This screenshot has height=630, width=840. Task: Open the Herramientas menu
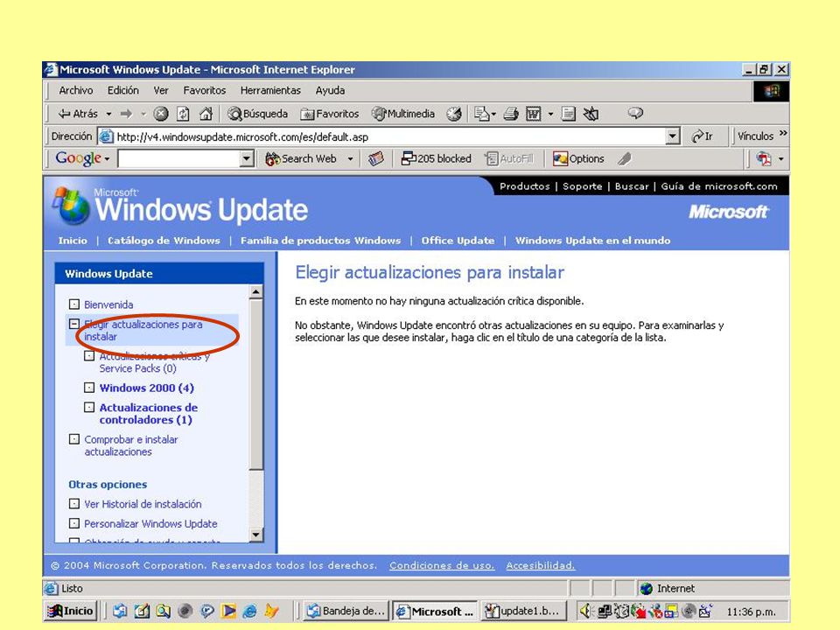[x=270, y=90]
